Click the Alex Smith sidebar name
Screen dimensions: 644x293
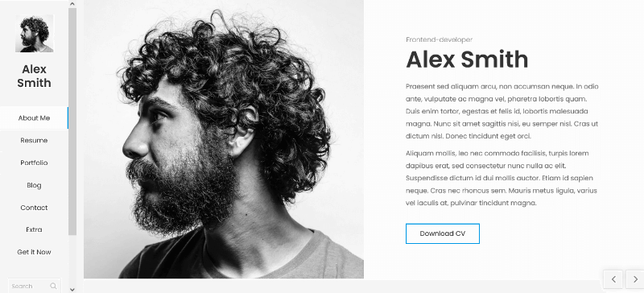tap(34, 76)
